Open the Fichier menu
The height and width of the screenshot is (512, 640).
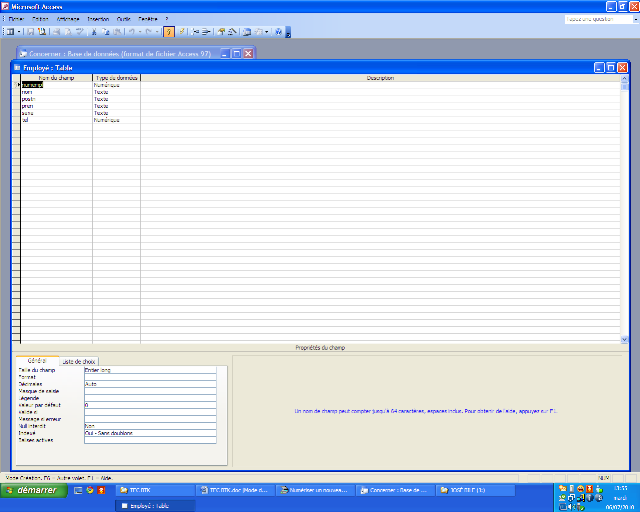click(16, 19)
